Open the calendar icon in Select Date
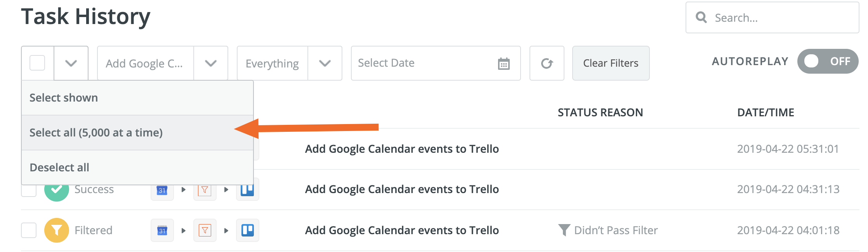 pos(503,64)
